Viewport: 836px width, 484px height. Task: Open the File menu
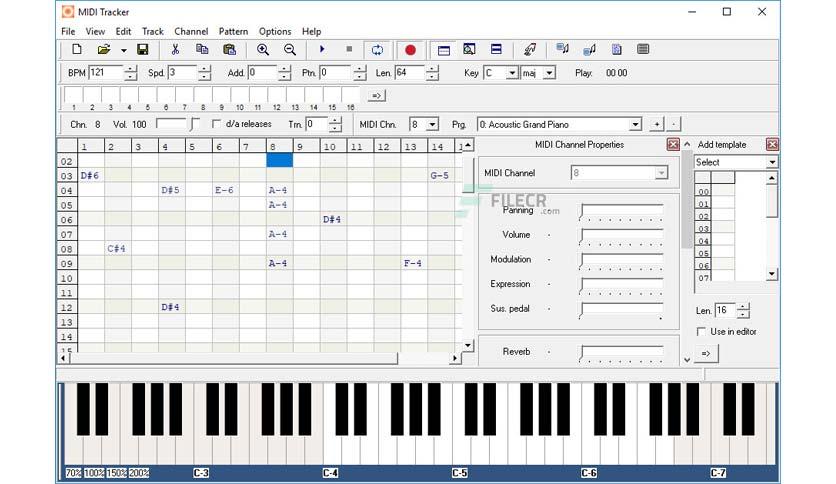tap(68, 31)
